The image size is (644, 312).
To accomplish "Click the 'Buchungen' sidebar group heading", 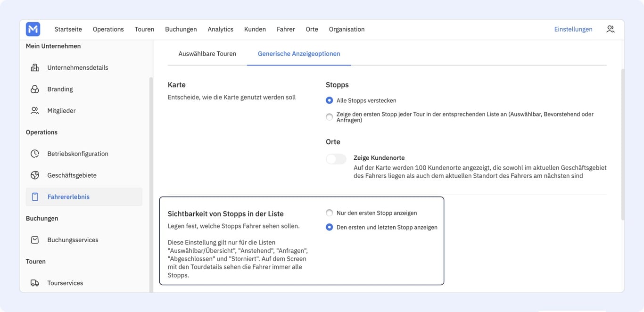I will tap(42, 219).
